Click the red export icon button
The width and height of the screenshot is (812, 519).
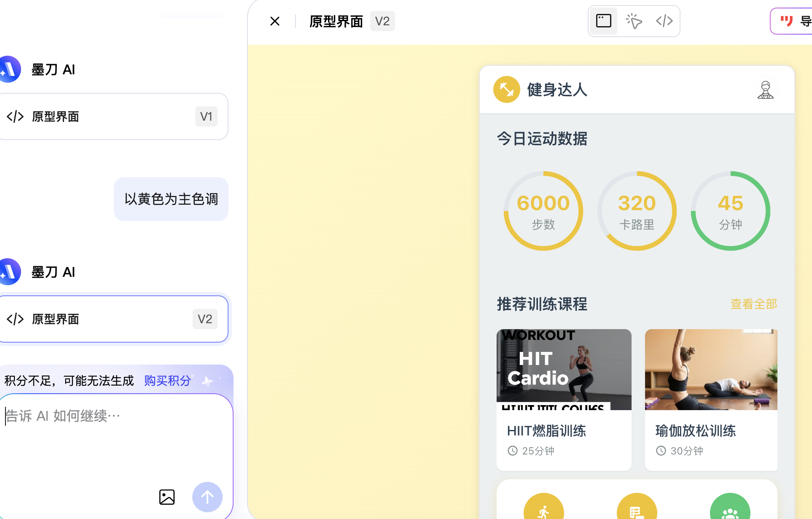(x=786, y=21)
